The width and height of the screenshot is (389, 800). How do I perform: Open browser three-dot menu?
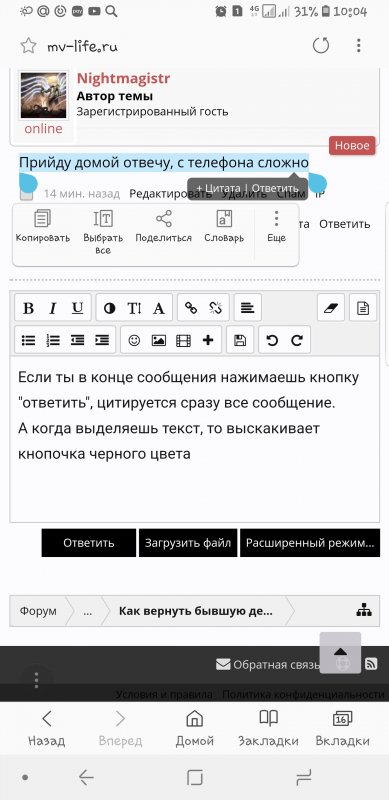359,46
